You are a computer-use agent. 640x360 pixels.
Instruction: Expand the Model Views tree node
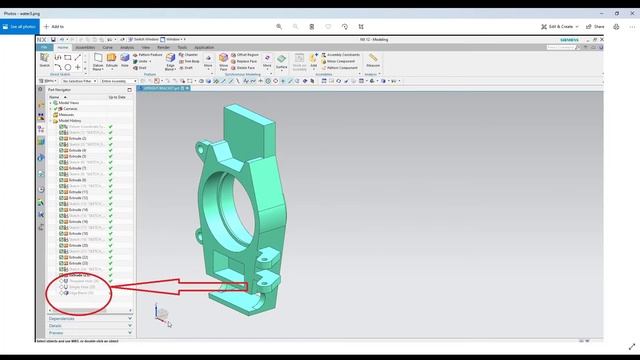pyautogui.click(x=51, y=103)
